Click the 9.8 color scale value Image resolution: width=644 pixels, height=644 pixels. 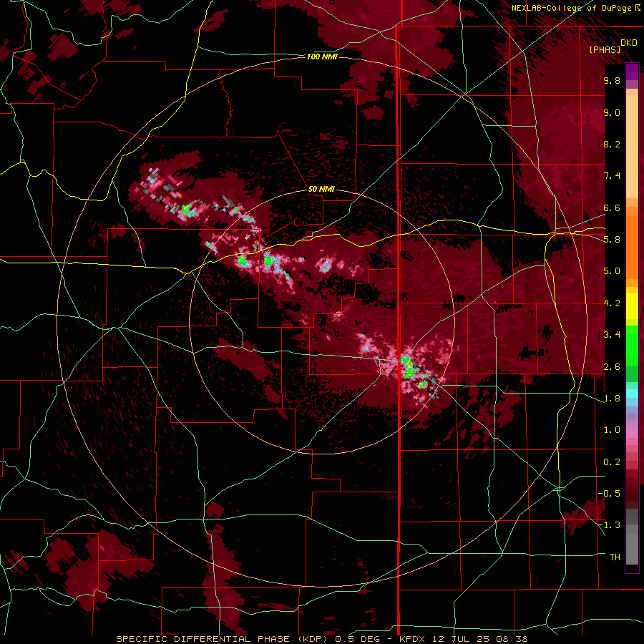pos(612,80)
